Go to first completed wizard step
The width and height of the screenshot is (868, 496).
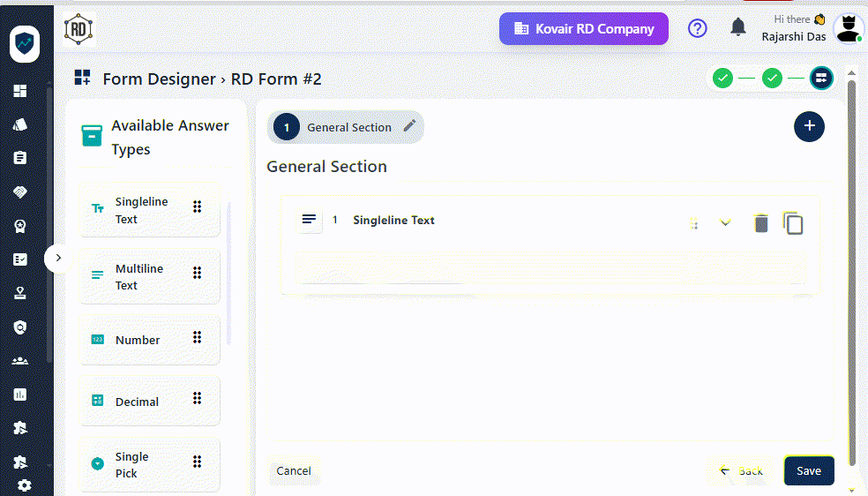click(722, 78)
